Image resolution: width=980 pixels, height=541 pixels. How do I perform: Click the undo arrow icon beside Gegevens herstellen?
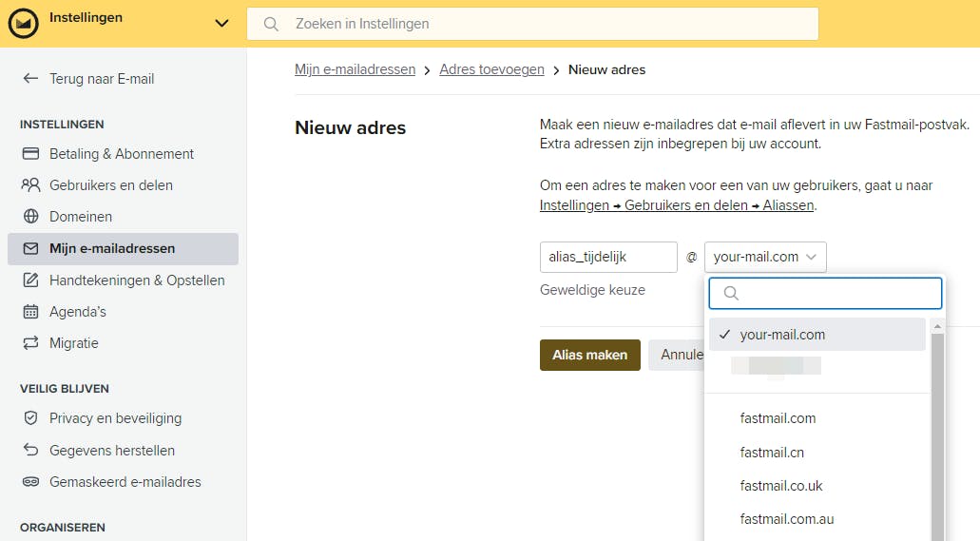tap(30, 449)
